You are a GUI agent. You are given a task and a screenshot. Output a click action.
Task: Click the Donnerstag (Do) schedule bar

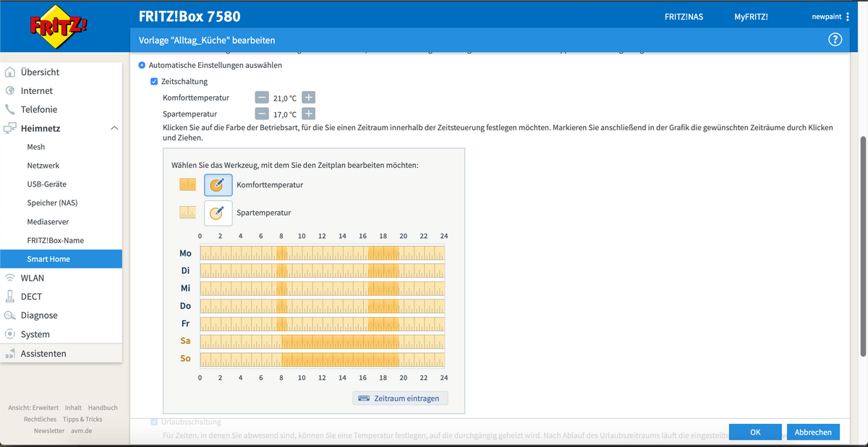(x=322, y=306)
